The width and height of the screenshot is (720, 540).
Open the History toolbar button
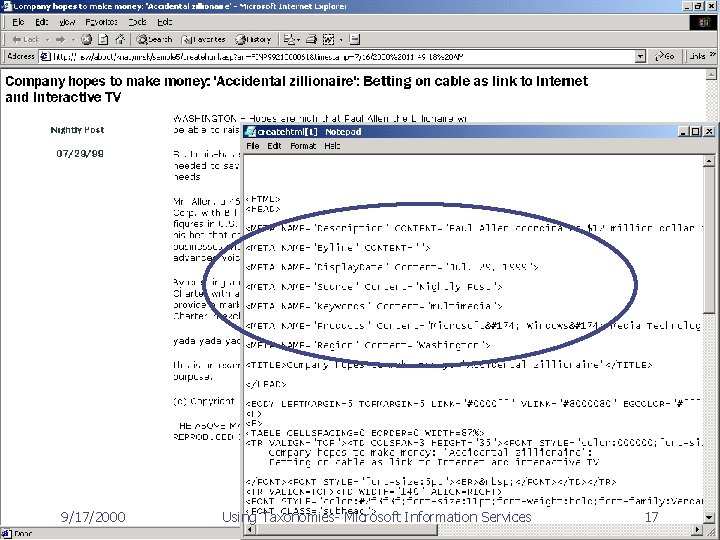coord(253,39)
